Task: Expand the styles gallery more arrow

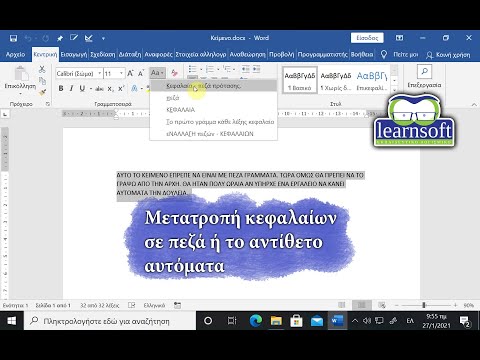Action: [x=395, y=90]
